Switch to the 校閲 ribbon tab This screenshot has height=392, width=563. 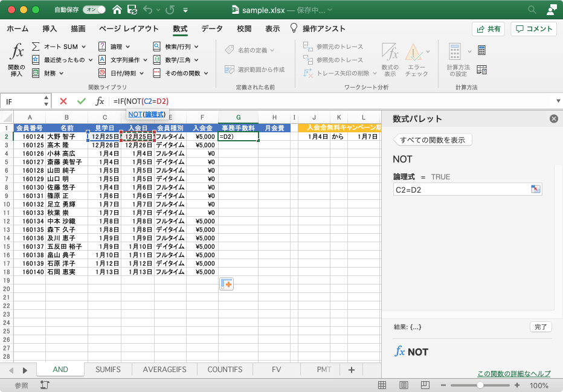click(x=244, y=29)
